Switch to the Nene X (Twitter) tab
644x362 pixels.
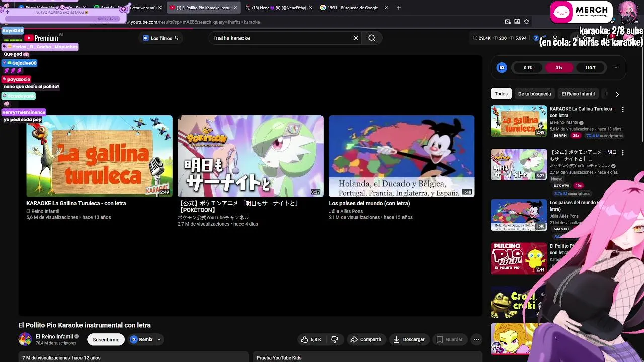pos(278,8)
